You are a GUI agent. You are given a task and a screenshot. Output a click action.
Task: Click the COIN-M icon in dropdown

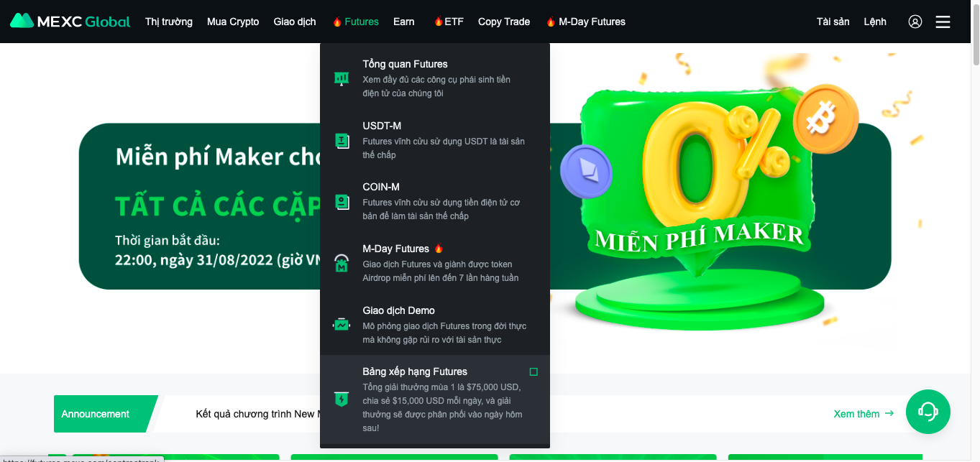(x=342, y=203)
